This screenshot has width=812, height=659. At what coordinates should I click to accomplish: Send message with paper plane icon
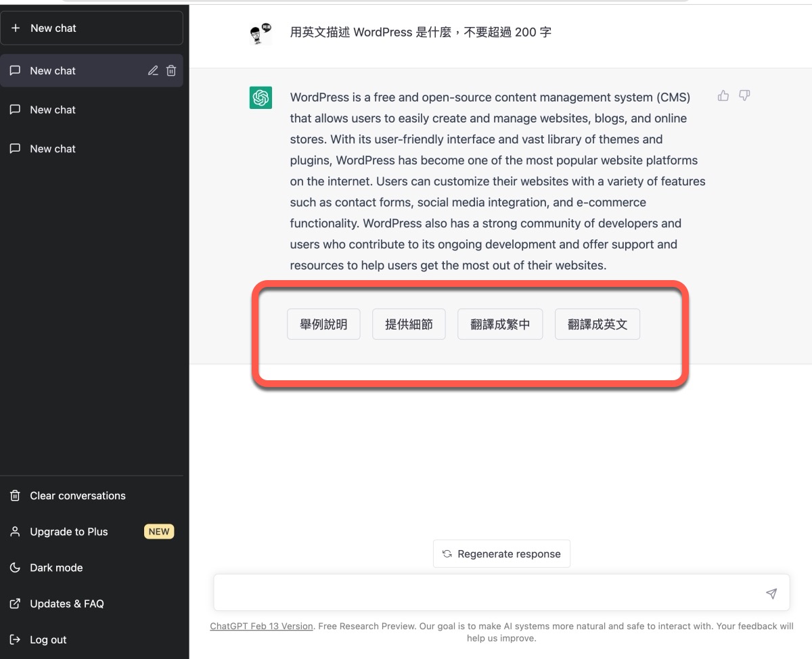pyautogui.click(x=771, y=593)
